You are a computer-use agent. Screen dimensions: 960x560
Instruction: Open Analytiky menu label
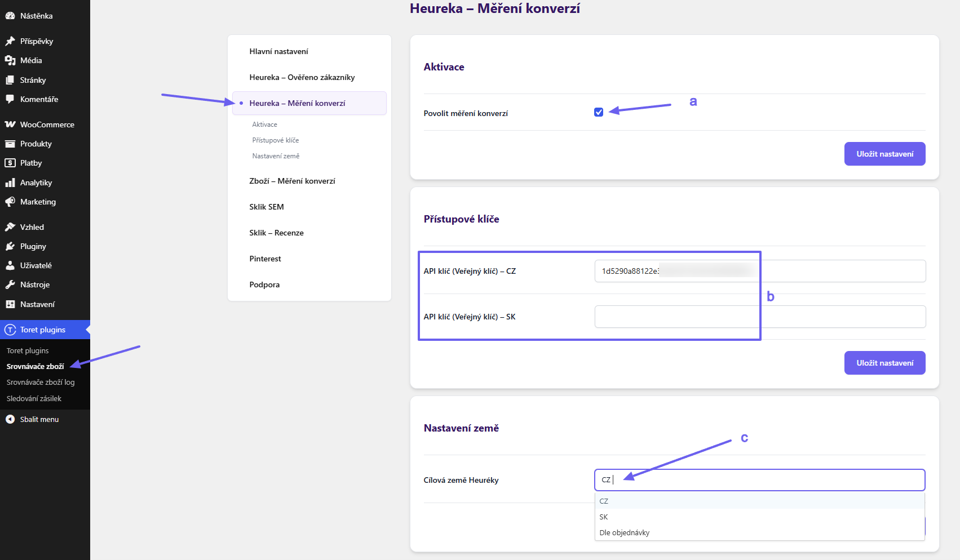[36, 183]
